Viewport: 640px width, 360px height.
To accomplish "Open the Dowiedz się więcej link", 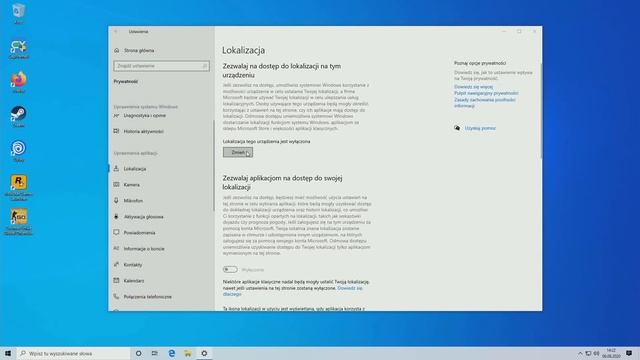I will 473,87.
